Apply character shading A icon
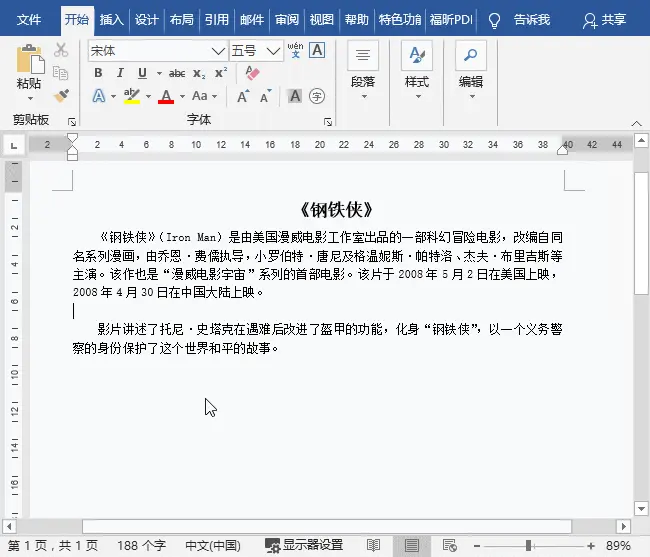 click(x=295, y=96)
